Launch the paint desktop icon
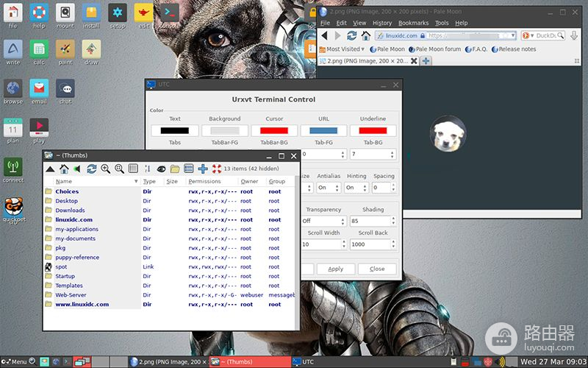 point(65,52)
